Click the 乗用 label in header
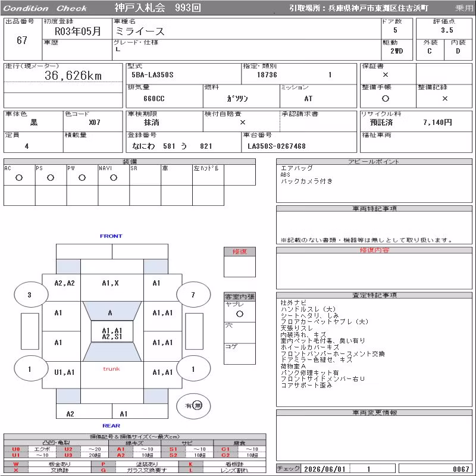476x476 pixels. 464,8
